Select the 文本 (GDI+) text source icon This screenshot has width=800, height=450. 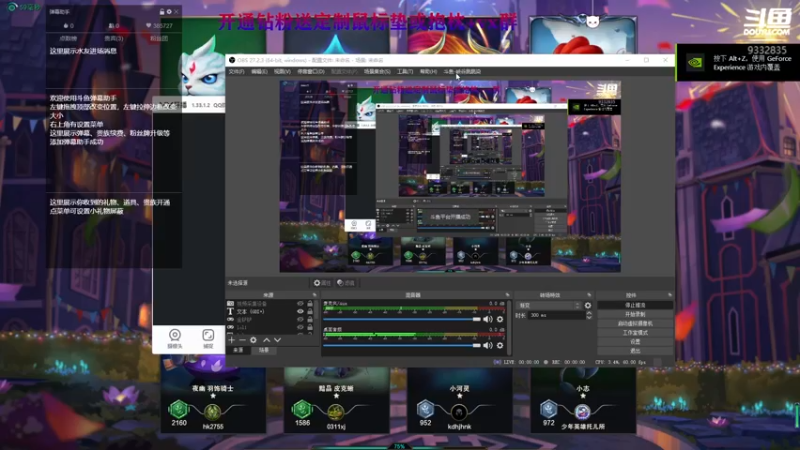230,311
